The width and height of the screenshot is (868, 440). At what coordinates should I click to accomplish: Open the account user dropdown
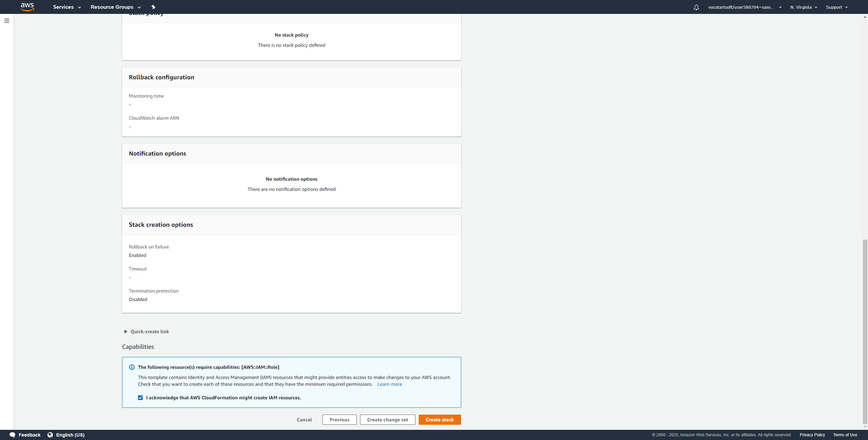(745, 7)
